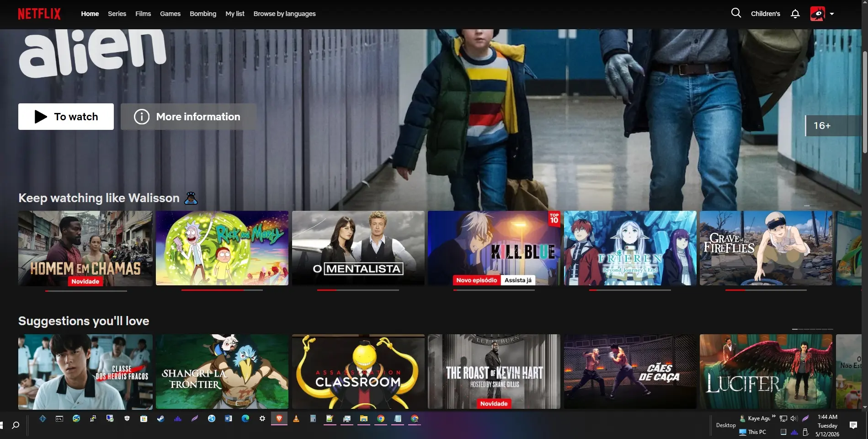Open the Lucifer thumbnail
The width and height of the screenshot is (868, 439).
click(766, 372)
